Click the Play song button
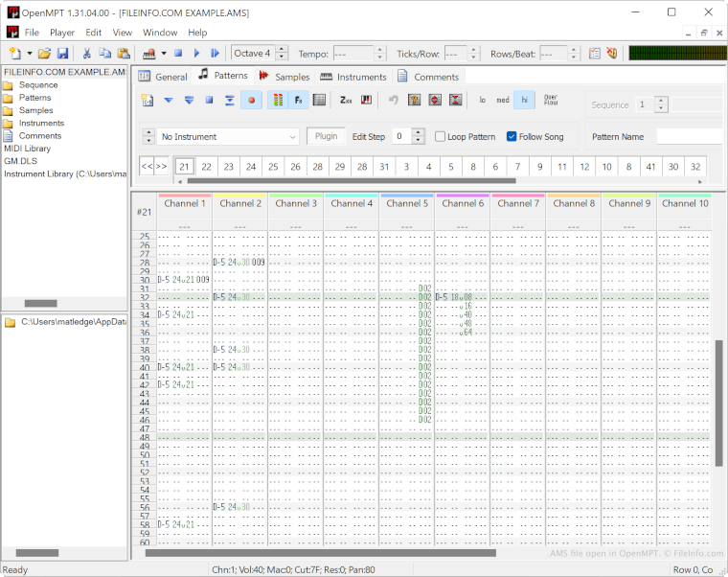728x577 pixels. coord(195,54)
